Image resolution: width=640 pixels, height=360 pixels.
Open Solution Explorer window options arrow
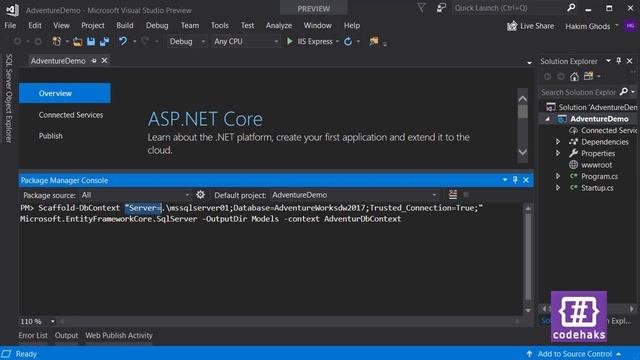click(608, 61)
